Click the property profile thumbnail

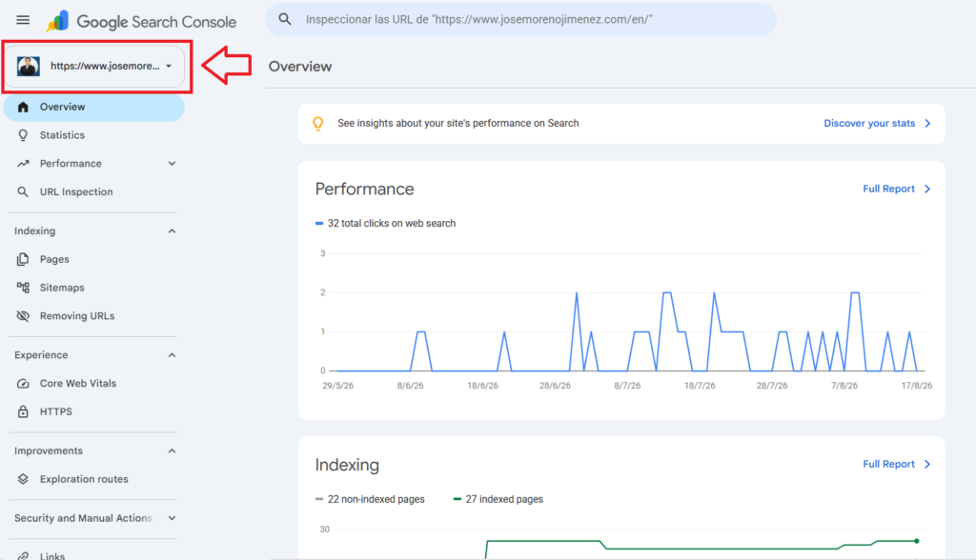pyautogui.click(x=29, y=66)
